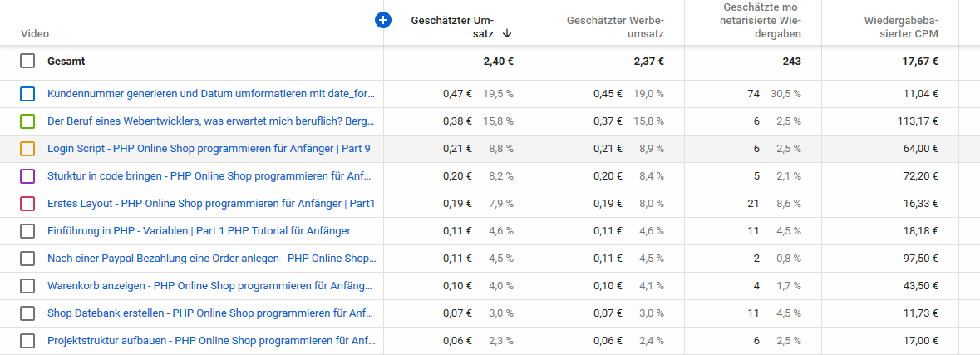Toggle the green Webentwickler video checkbox
Image resolution: width=980 pixels, height=355 pixels.
27,121
